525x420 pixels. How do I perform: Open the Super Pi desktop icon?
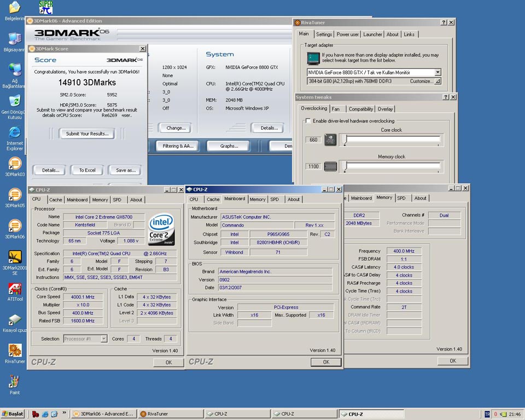(45, 7)
